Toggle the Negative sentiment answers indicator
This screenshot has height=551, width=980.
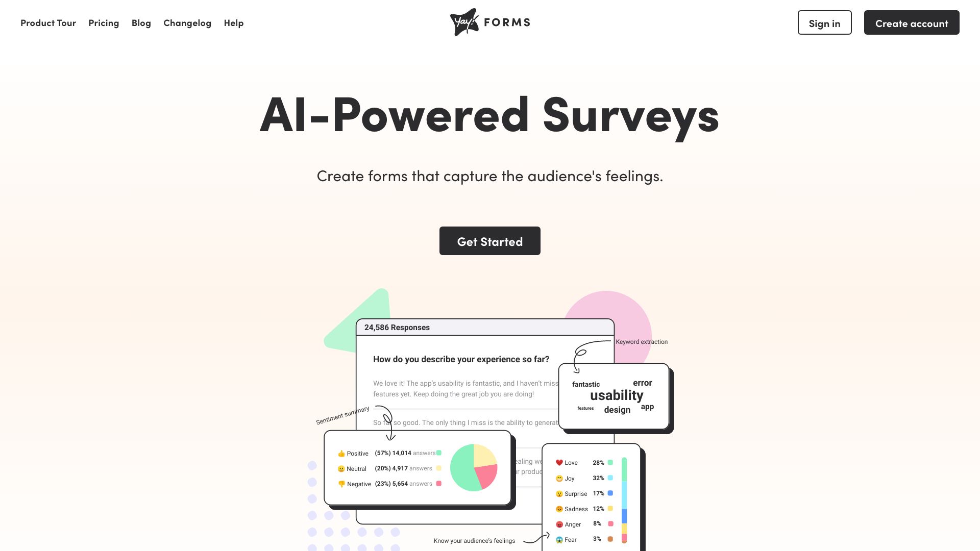(437, 483)
